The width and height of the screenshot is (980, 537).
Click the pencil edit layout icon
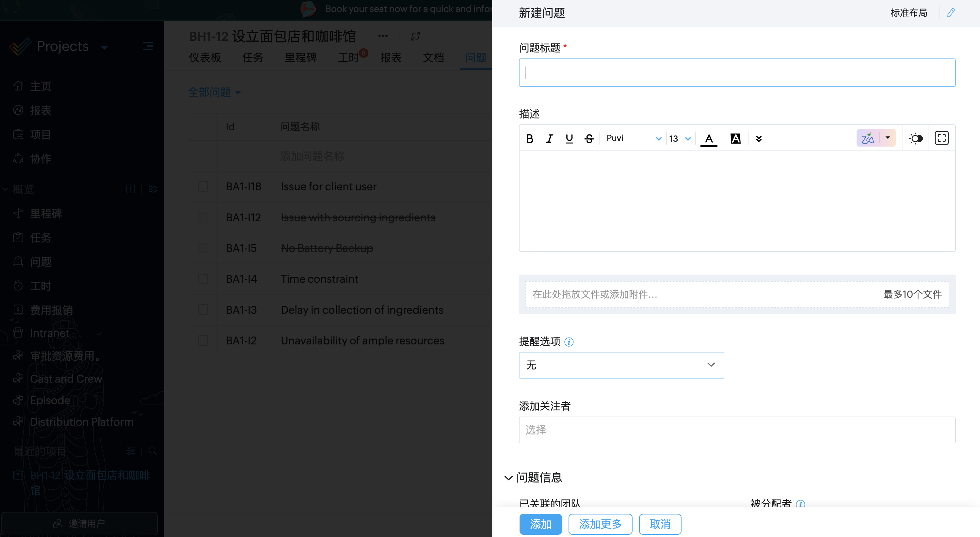tap(951, 13)
